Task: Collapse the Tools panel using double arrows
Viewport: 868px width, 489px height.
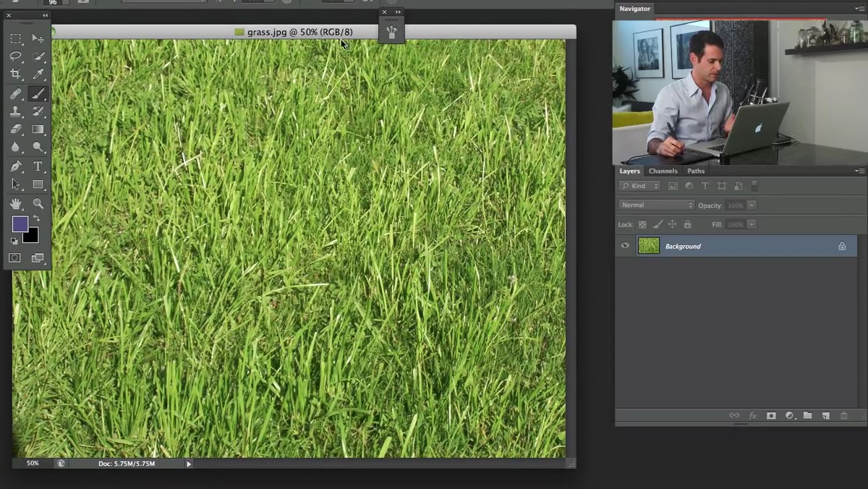Action: [45, 15]
